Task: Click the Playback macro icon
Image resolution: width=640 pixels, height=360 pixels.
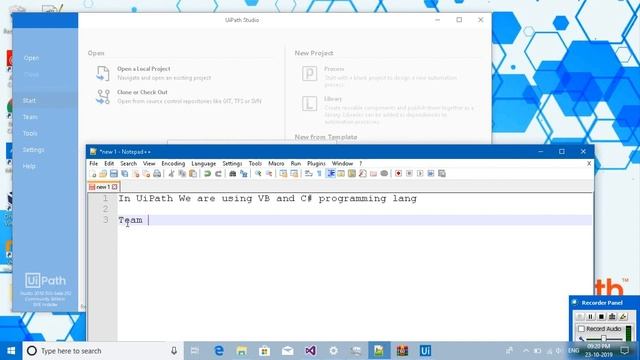Action: click(420, 174)
